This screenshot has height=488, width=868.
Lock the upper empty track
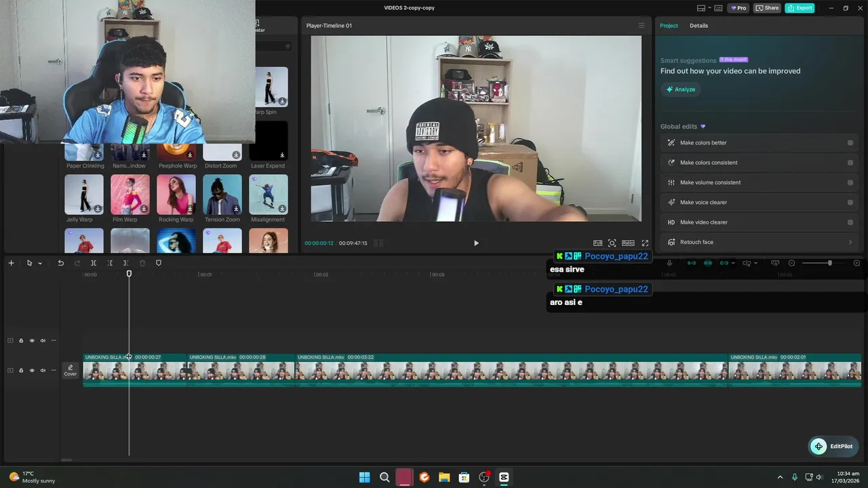[x=21, y=340]
